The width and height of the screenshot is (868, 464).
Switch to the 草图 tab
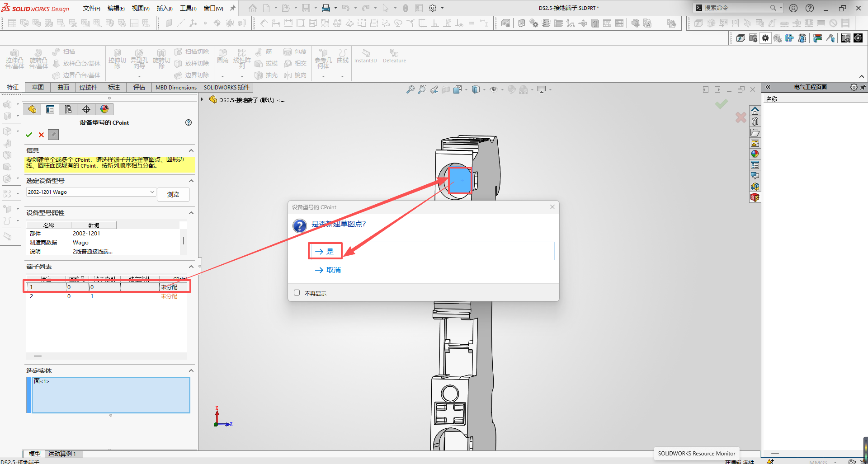pos(38,87)
